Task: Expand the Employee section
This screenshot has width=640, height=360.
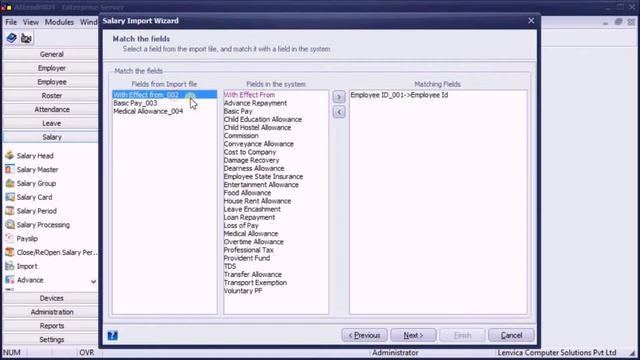Action: [x=51, y=82]
